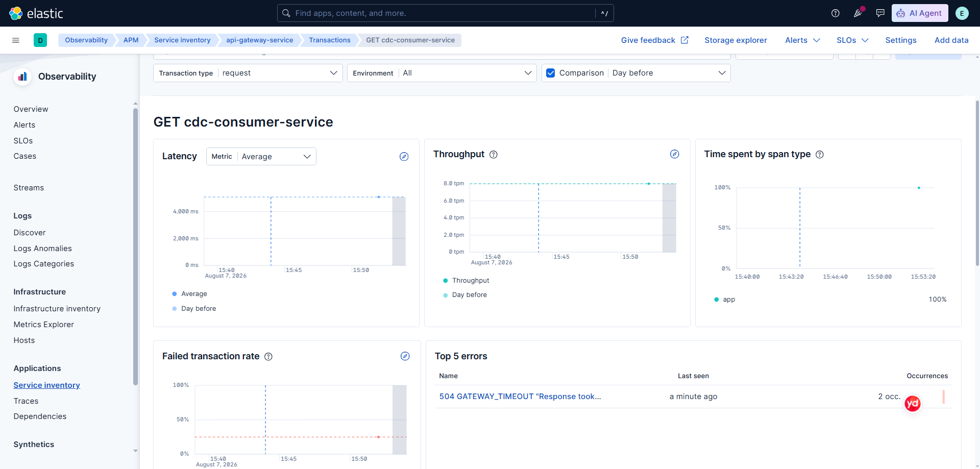This screenshot has width=980, height=469.
Task: Open Failed transaction rate explore compass icon
Action: coord(405,356)
